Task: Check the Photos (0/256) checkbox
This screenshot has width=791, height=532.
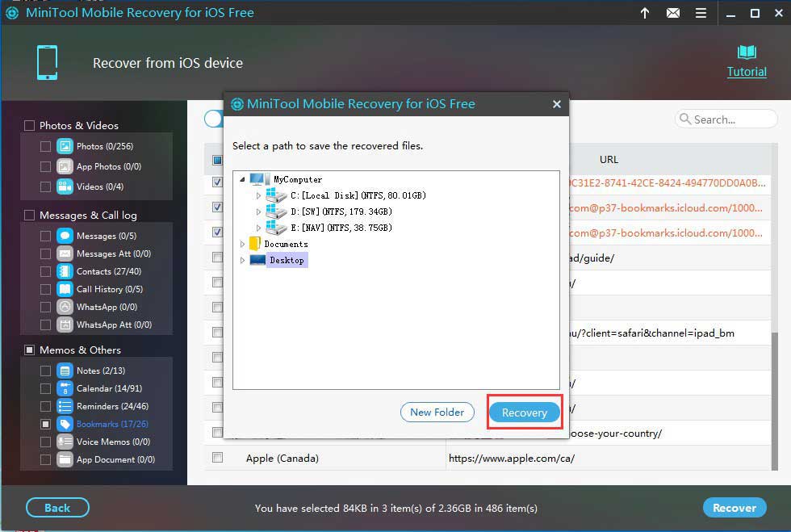Action: [45, 146]
